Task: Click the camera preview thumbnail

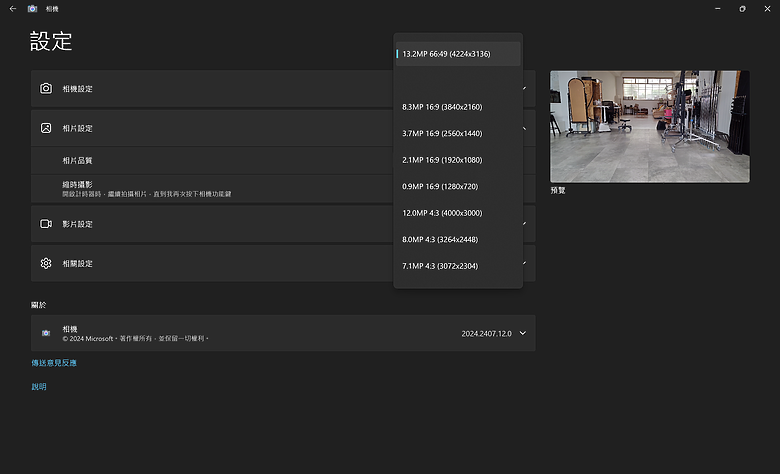Action: click(x=650, y=126)
